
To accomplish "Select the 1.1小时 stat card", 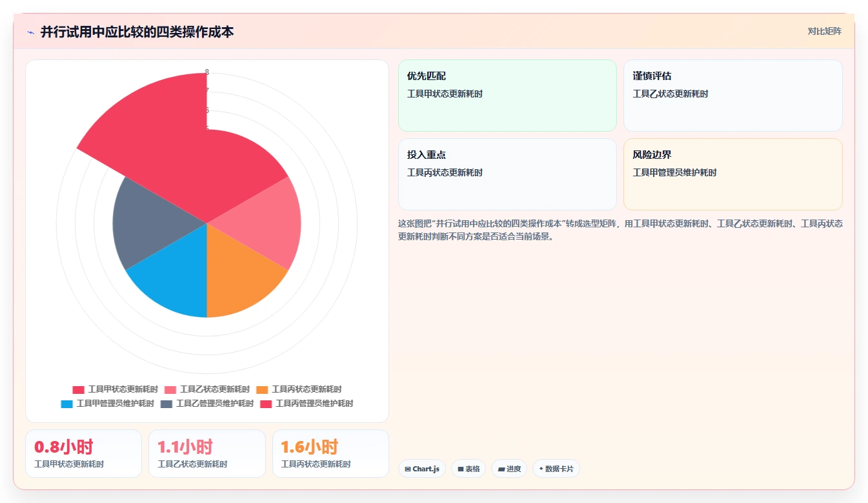I will click(x=207, y=453).
